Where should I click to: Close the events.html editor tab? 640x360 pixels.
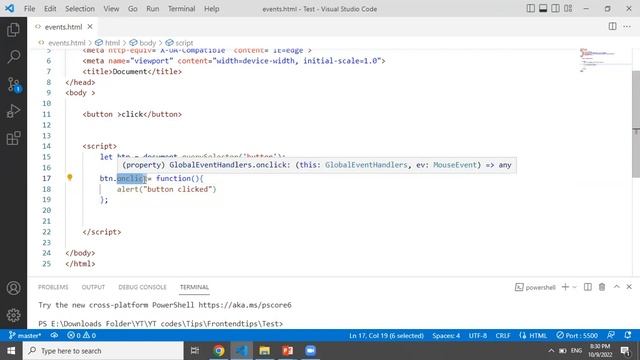pyautogui.click(x=90, y=27)
